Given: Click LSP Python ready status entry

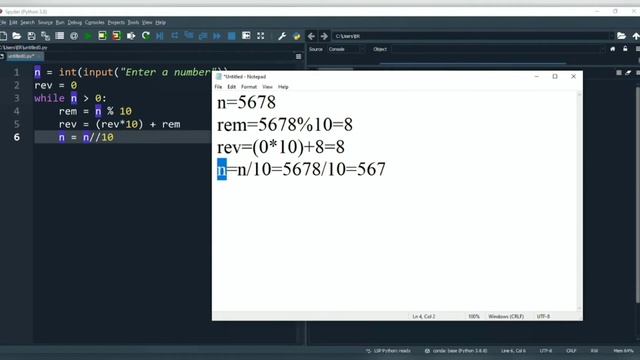Looking at the screenshot, I should pos(388,351).
